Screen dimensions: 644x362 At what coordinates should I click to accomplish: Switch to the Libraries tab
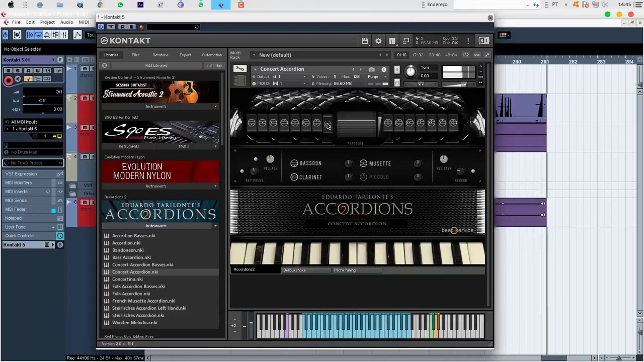[x=111, y=55]
